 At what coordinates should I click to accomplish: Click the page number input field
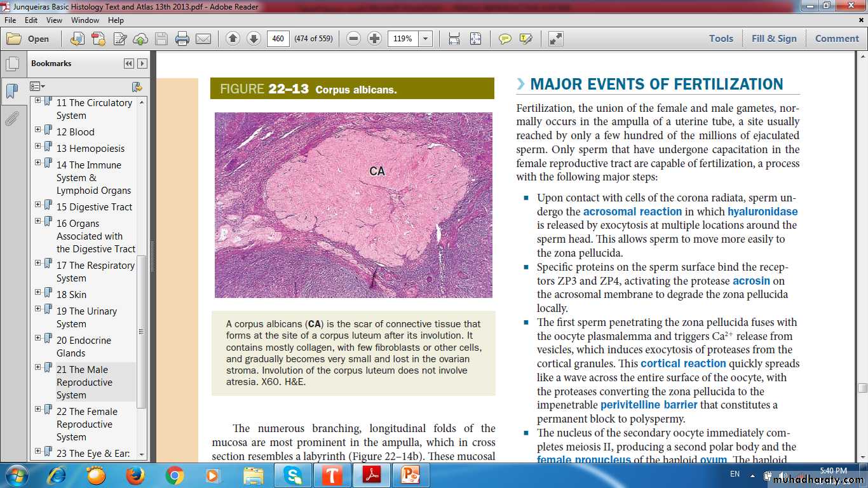click(x=278, y=39)
